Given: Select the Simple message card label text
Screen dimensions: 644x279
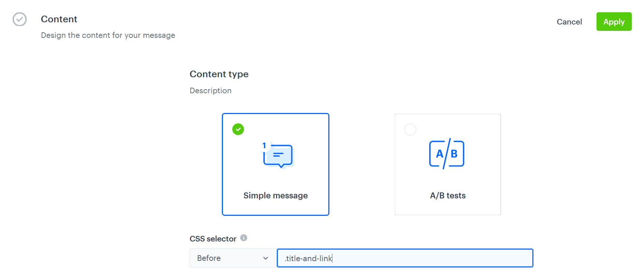Looking at the screenshot, I should [x=275, y=195].
